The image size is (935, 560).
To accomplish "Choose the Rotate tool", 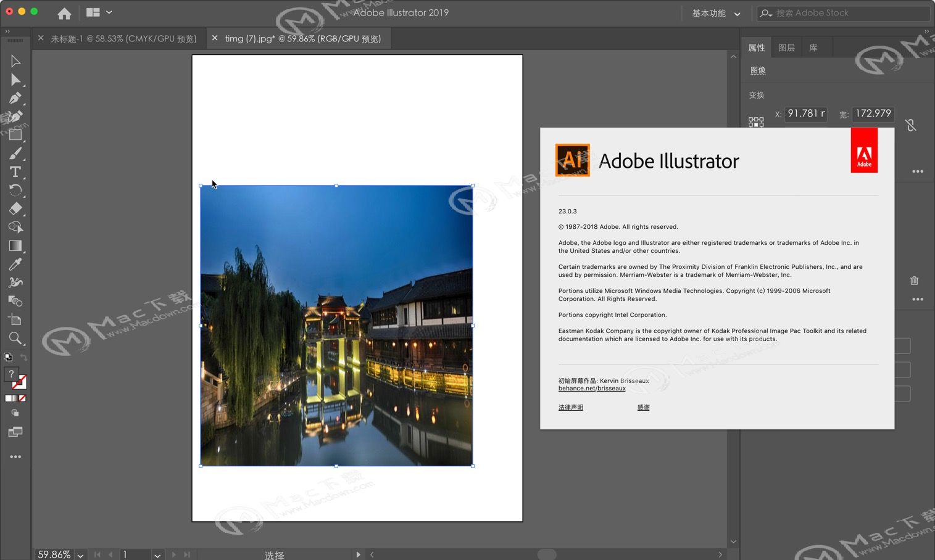I will coord(15,190).
